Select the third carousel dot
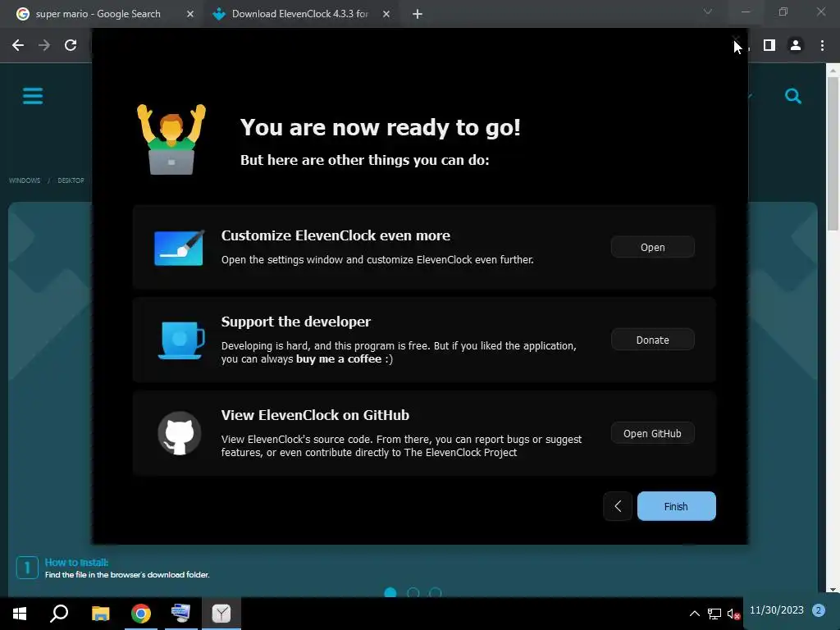Image resolution: width=840 pixels, height=630 pixels. [436, 592]
